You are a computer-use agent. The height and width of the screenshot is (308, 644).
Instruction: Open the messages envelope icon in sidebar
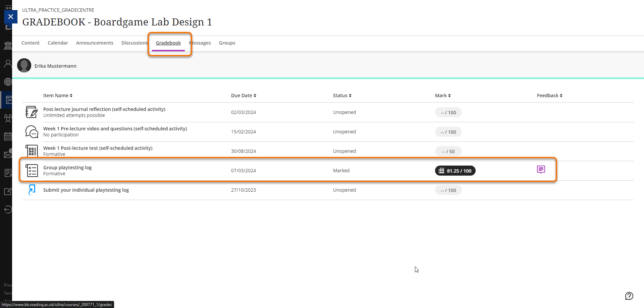pos(8,154)
